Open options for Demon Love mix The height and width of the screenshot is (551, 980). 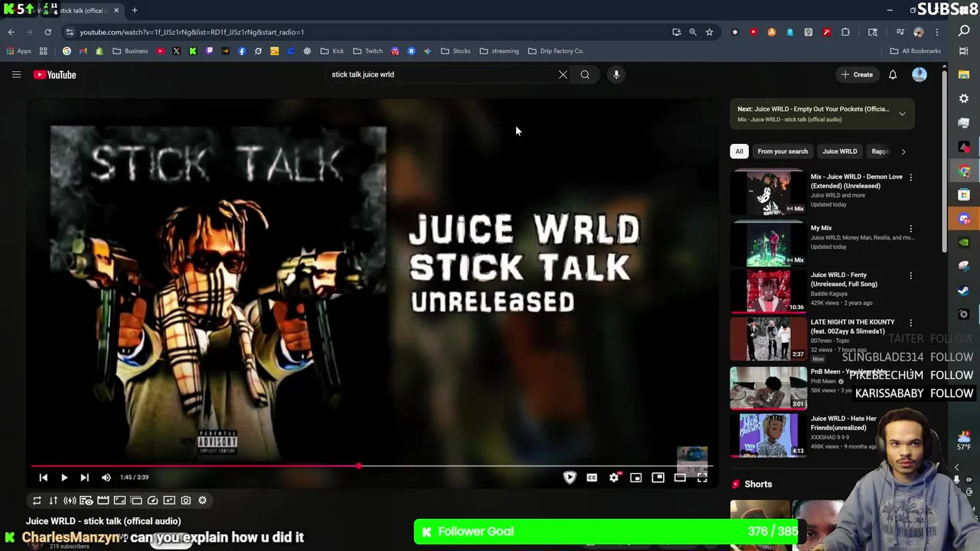click(910, 178)
